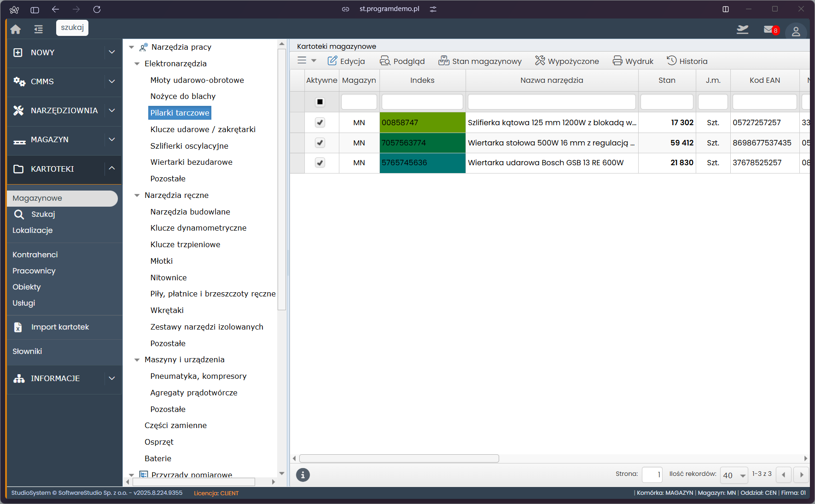
Task: Click the Stan magazynowy button
Action: (x=480, y=61)
